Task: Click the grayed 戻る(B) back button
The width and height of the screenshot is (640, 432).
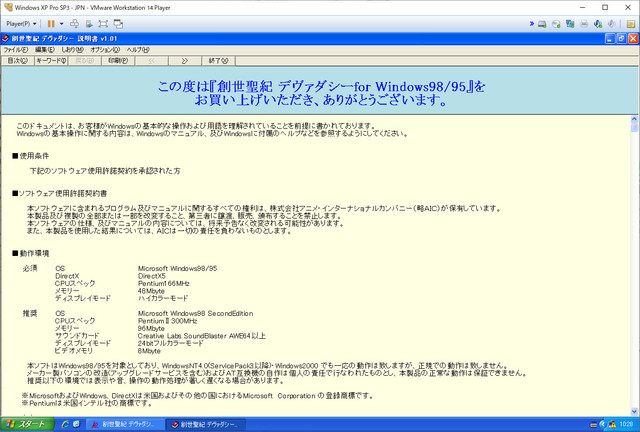Action: (x=84, y=61)
